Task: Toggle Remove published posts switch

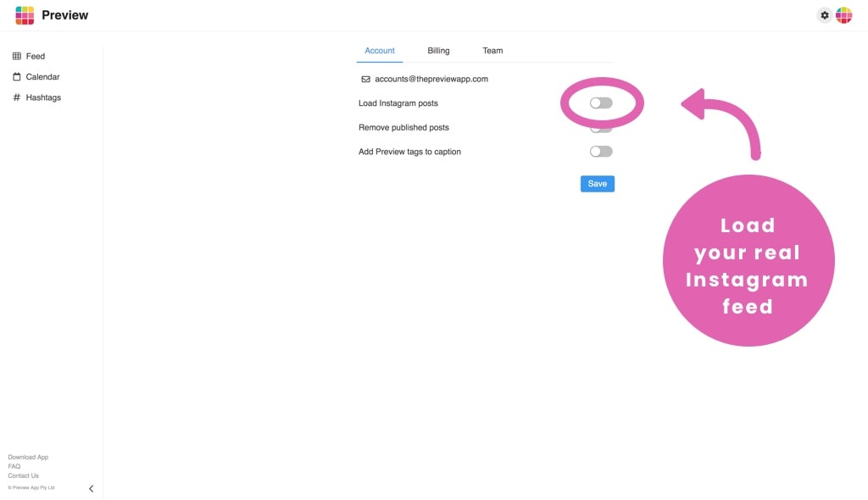Action: click(601, 129)
